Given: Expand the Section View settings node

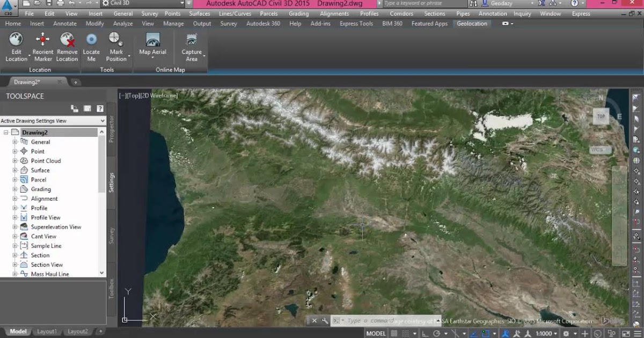Looking at the screenshot, I should pyautogui.click(x=15, y=264).
